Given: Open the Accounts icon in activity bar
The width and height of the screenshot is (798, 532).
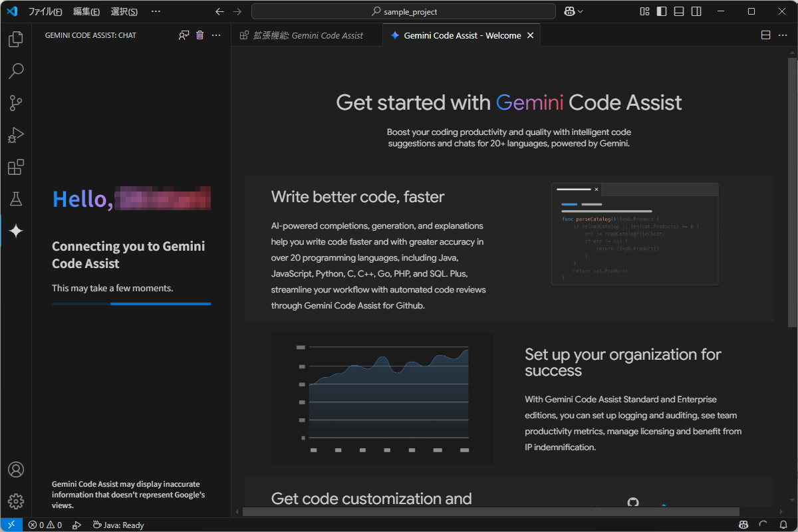Looking at the screenshot, I should [x=16, y=469].
